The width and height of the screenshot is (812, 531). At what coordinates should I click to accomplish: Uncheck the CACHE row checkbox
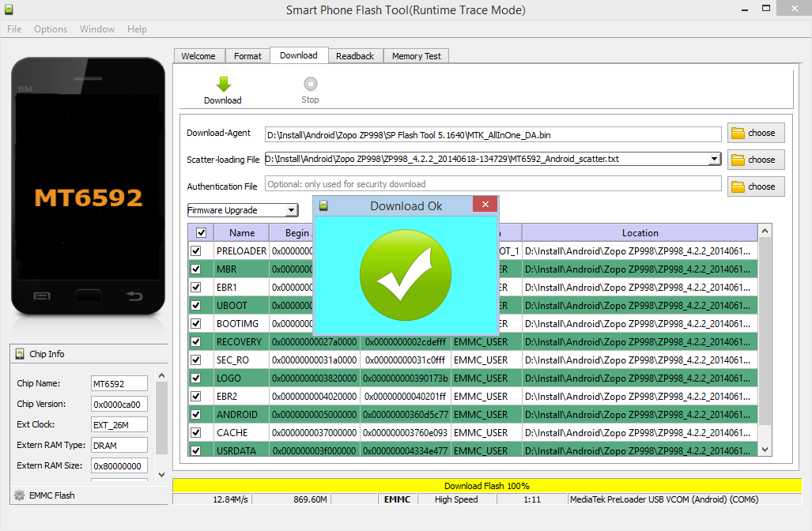click(196, 433)
